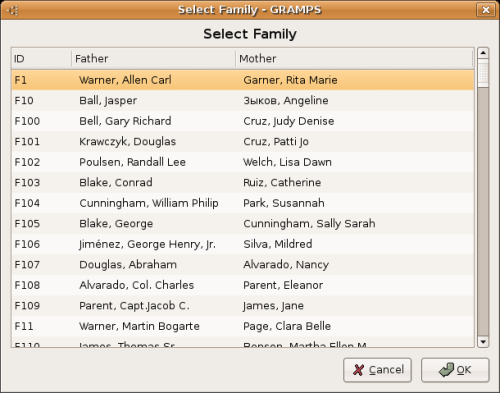Sort by the Father column header
This screenshot has width=500, height=393.
153,59
